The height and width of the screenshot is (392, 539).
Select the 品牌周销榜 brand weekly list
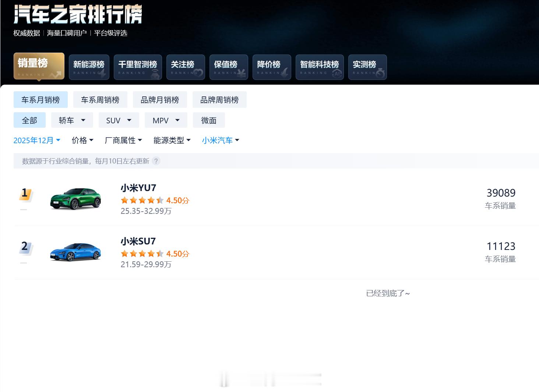219,100
